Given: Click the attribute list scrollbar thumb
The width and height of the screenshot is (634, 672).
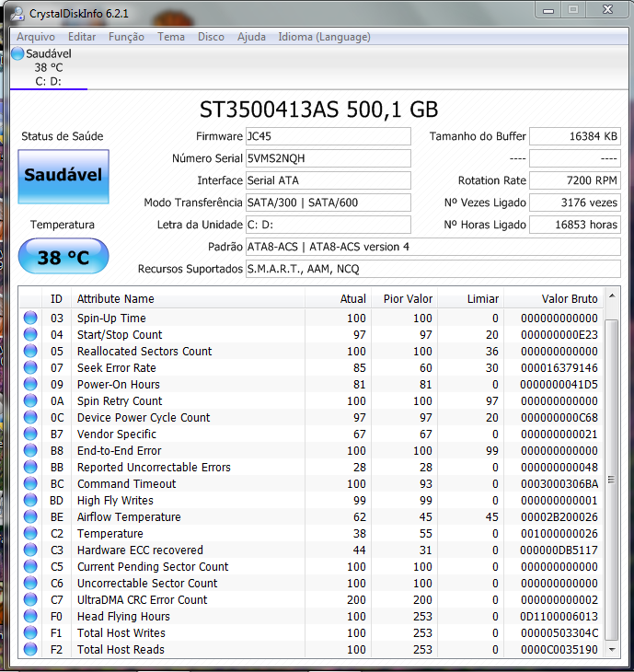Looking at the screenshot, I should pyautogui.click(x=612, y=480).
